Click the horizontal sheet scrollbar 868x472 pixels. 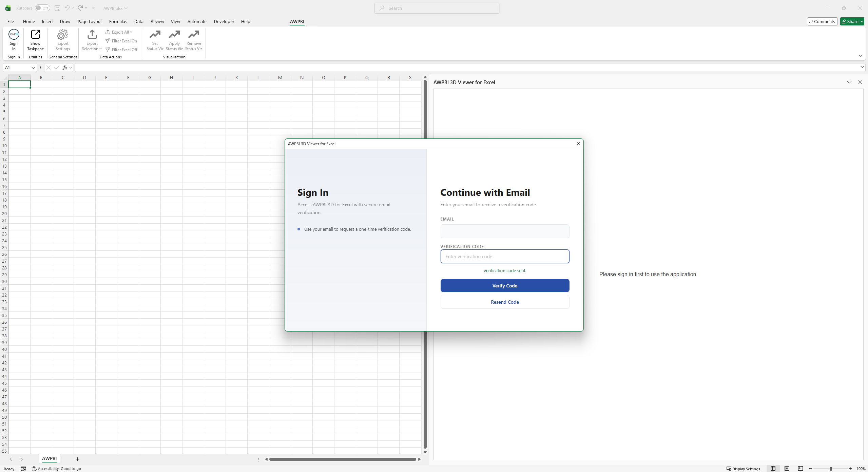point(343,459)
